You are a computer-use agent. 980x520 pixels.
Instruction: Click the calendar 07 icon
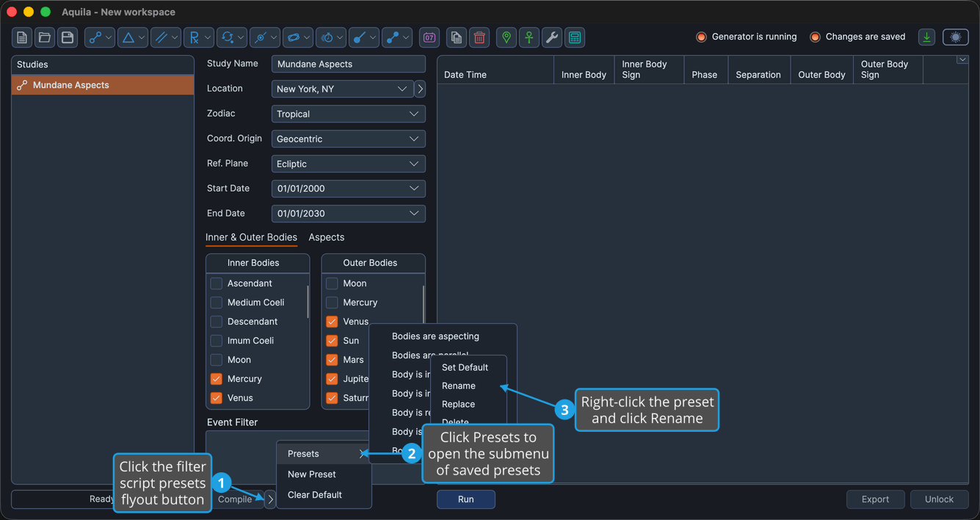[429, 37]
